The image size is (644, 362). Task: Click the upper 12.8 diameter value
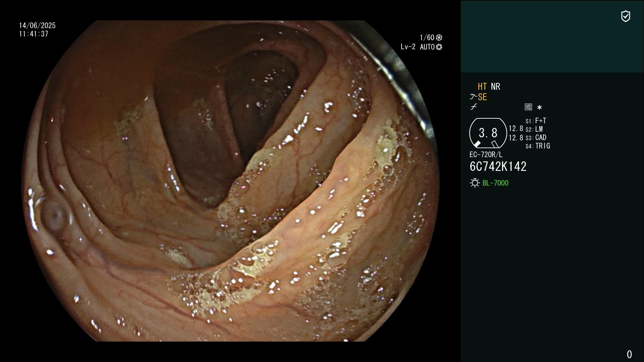(x=516, y=129)
